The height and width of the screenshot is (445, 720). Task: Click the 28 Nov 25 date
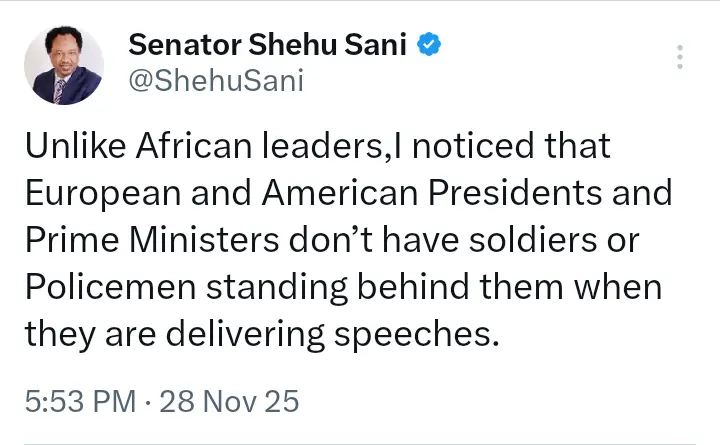(x=230, y=402)
